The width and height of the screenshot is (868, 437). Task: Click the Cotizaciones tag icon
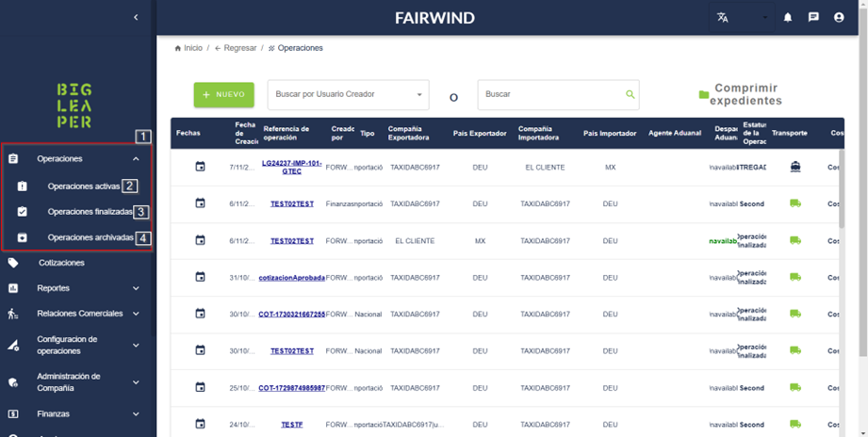coord(13,263)
